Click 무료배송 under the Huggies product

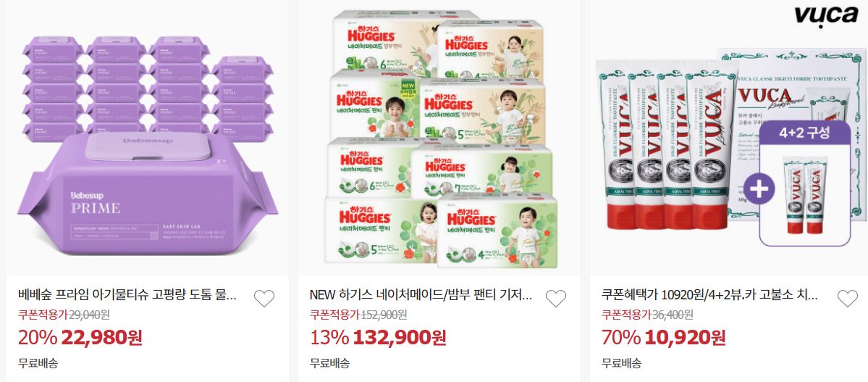pos(329,364)
